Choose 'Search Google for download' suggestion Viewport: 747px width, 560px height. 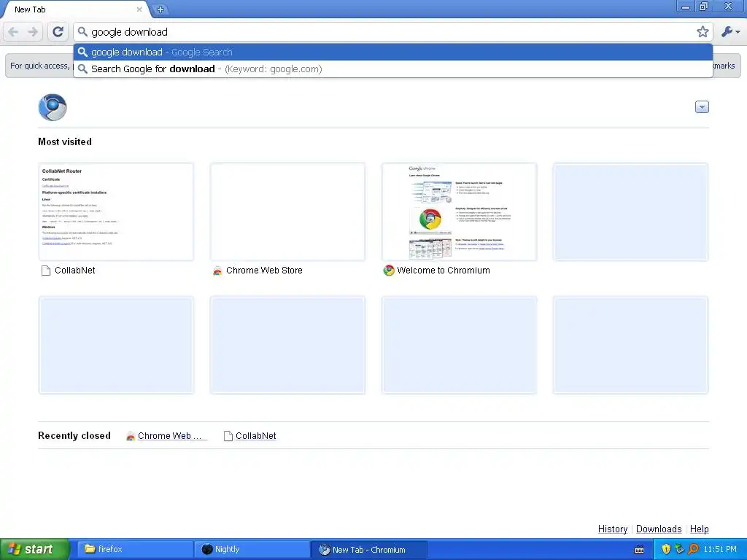tap(393, 69)
